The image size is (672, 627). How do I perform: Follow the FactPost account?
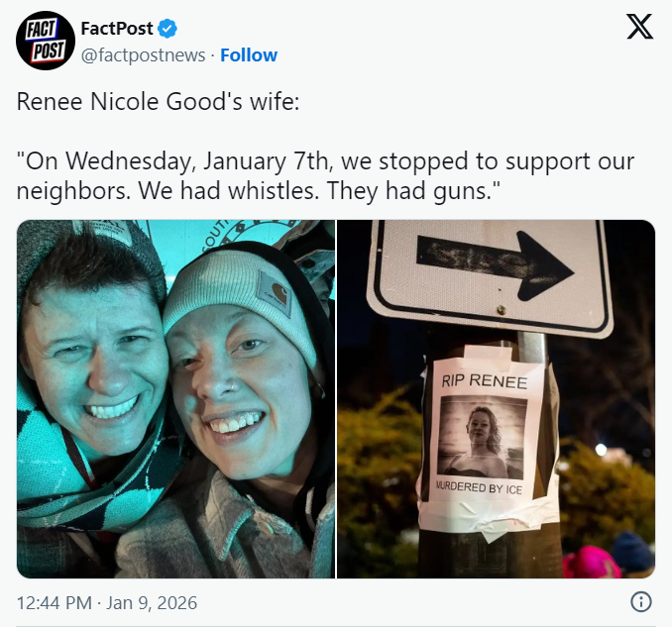pos(249,55)
